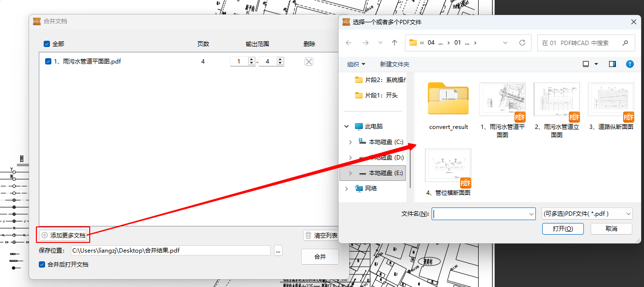Open the PDF file type filter dropdown
644x287 pixels.
click(x=587, y=214)
